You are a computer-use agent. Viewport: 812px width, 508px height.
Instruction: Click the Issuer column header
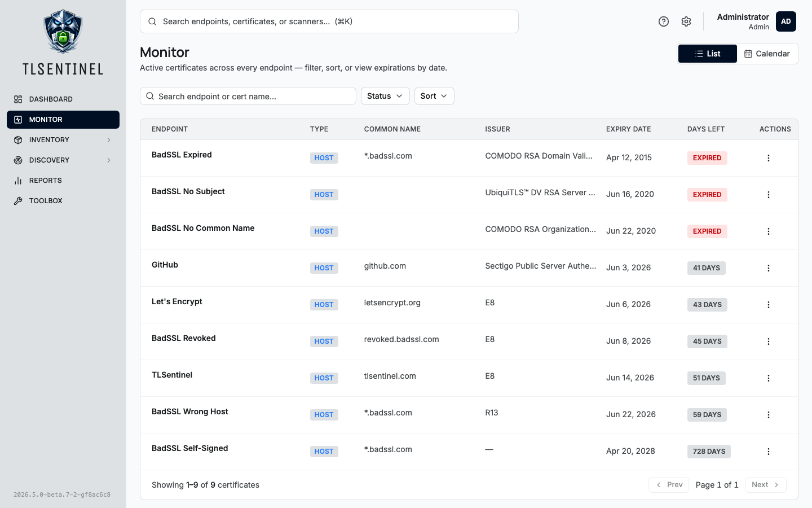[497, 129]
